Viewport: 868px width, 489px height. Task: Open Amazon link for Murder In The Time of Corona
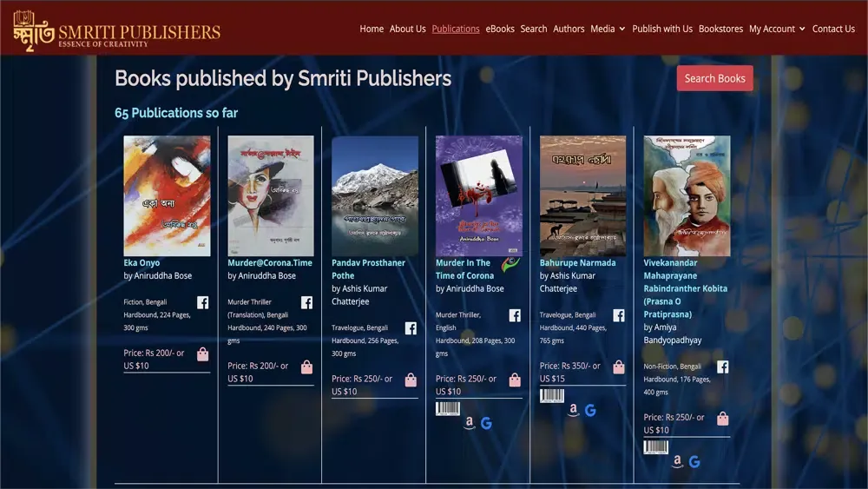pos(470,423)
